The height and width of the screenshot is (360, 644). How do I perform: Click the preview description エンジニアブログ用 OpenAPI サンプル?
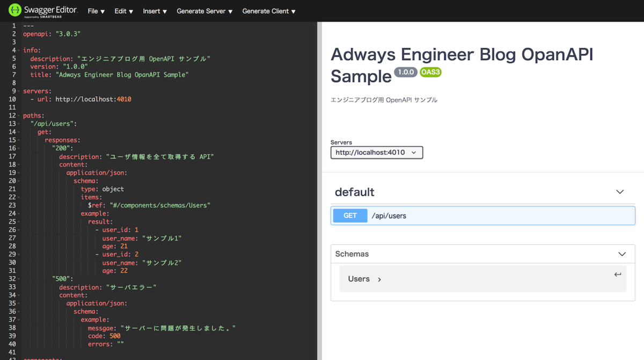tap(384, 100)
